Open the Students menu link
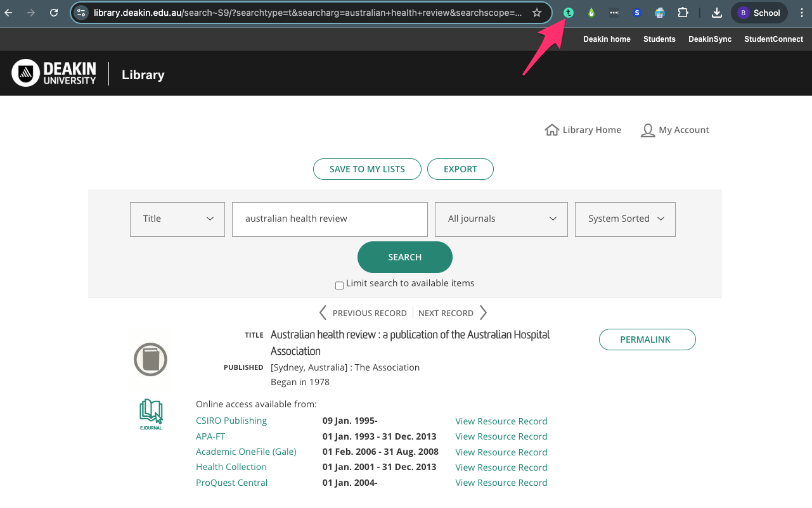This screenshot has width=812, height=508. [x=659, y=39]
